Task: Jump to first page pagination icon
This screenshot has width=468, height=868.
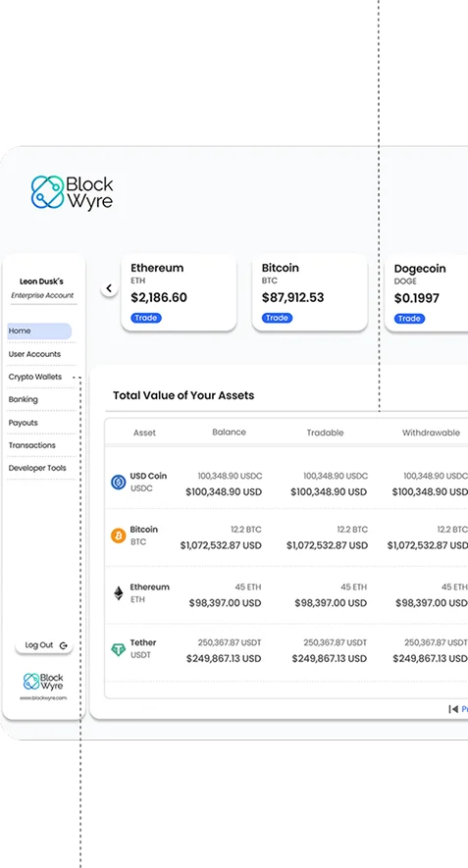Action: 453,709
